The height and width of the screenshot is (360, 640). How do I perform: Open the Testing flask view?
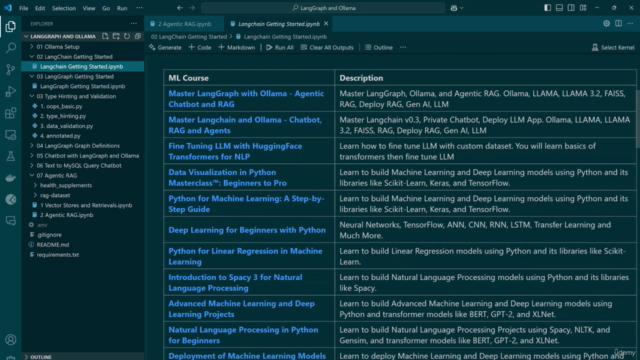11,156
